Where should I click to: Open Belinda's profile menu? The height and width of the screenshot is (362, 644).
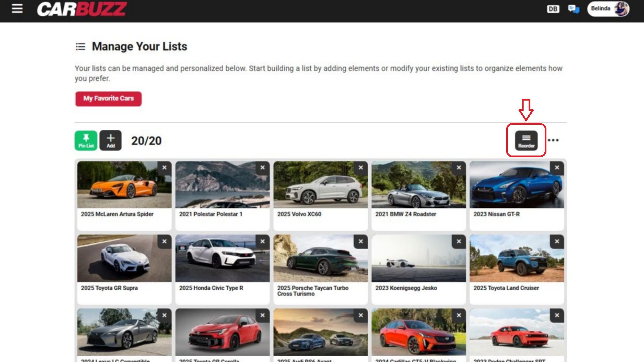click(x=608, y=9)
